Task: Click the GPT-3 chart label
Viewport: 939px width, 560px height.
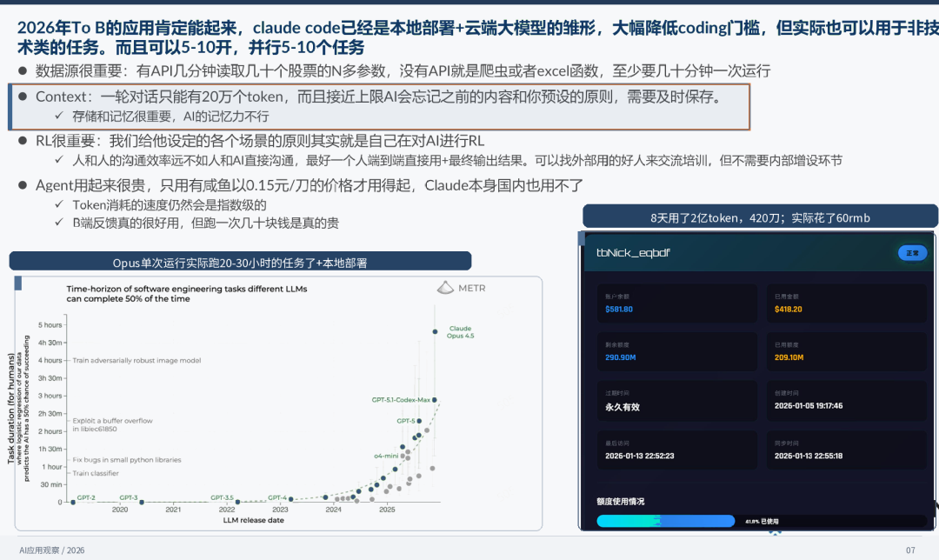Action: click(128, 497)
